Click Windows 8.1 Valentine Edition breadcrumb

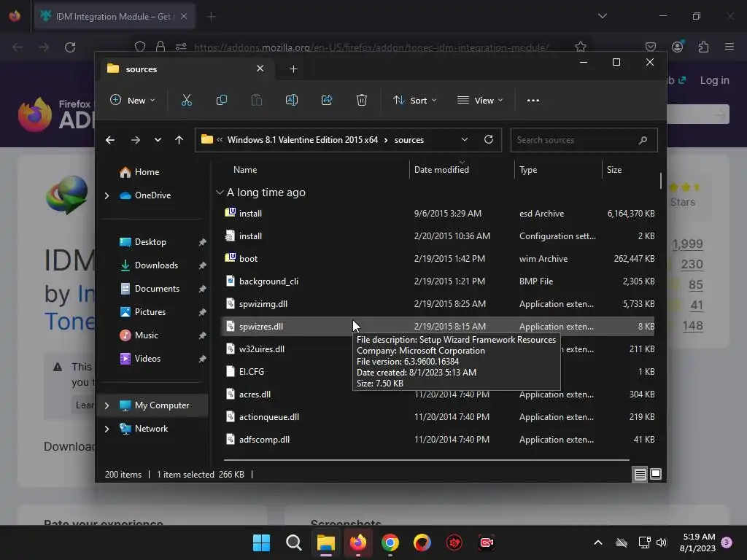[303, 140]
